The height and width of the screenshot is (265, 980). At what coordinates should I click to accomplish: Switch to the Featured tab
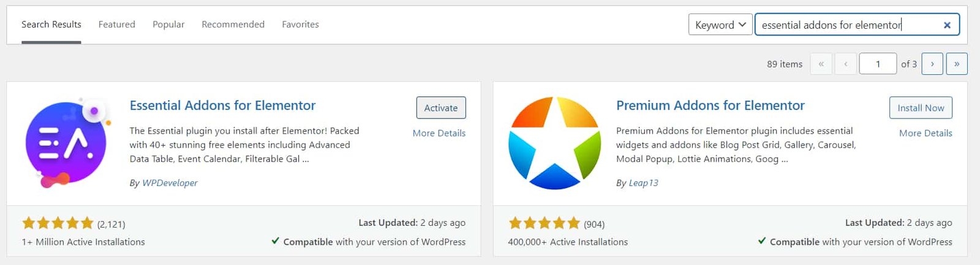[x=117, y=25]
